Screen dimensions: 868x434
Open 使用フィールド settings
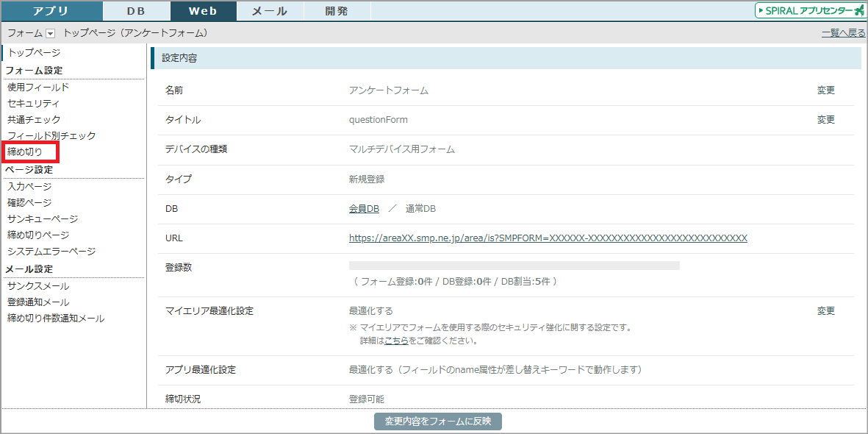[38, 88]
